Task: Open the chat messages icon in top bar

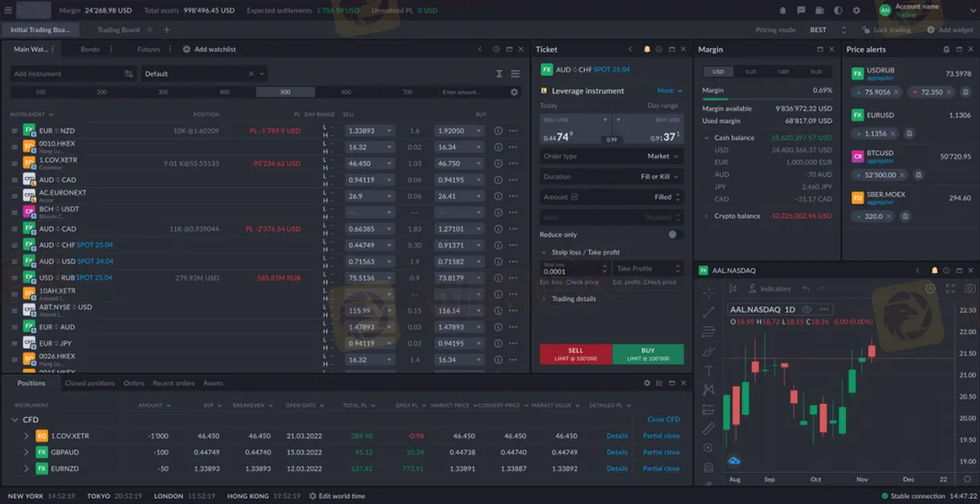Action: click(801, 11)
